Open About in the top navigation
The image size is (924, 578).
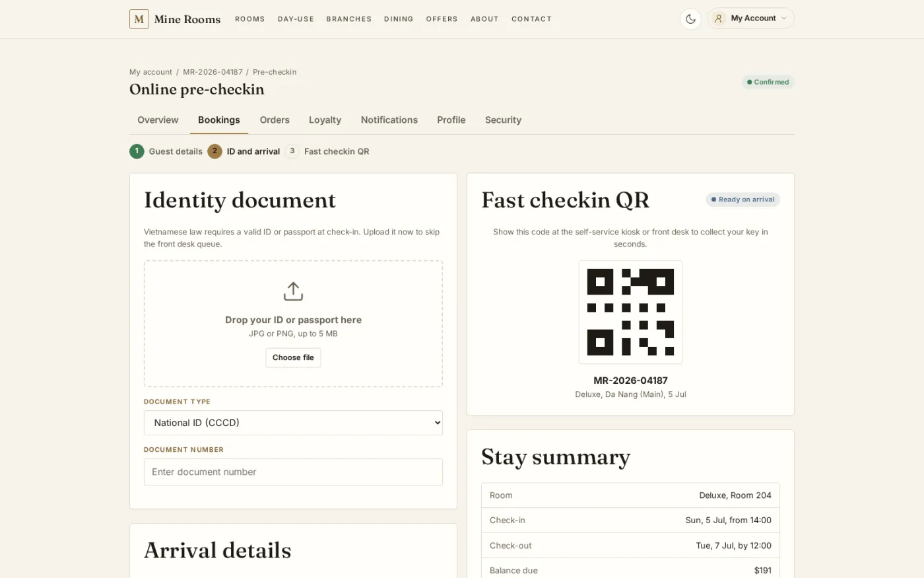point(484,19)
